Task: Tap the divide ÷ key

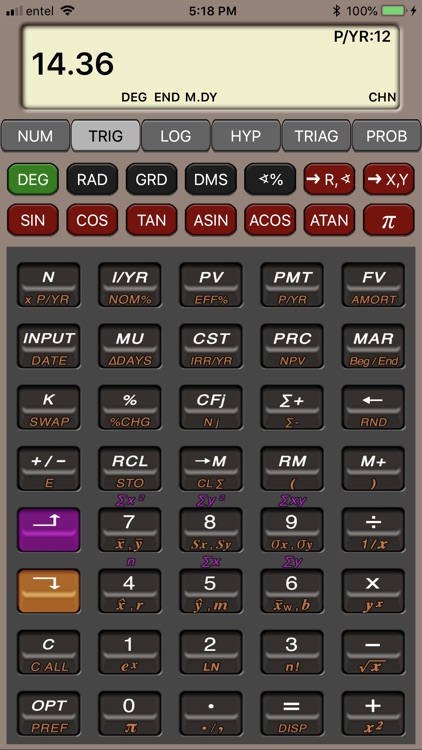Action: pos(373,529)
